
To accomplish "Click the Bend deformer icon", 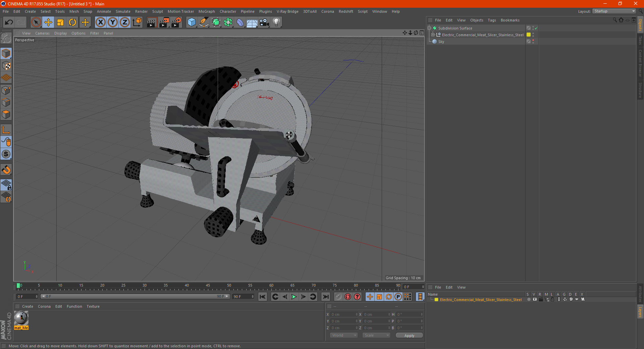I will point(240,22).
